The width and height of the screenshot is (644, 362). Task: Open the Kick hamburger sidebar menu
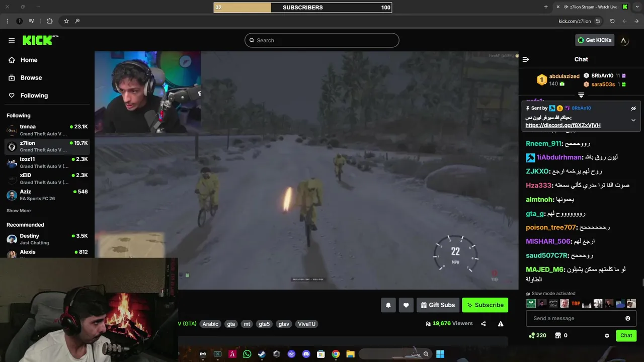pyautogui.click(x=12, y=40)
